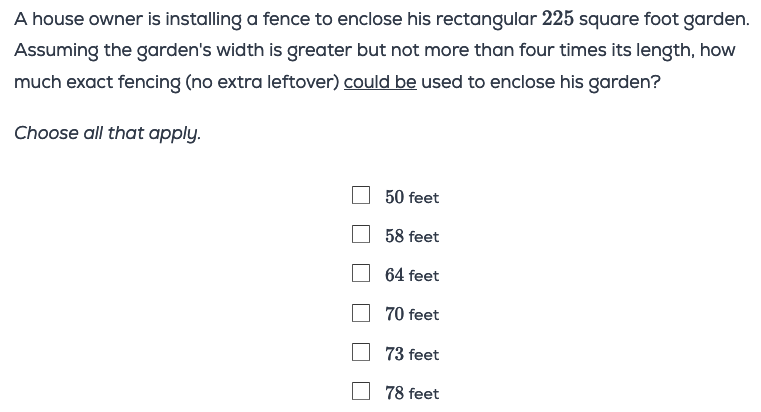The height and width of the screenshot is (412, 761).
Task: Click the "64 feet" answer text
Action: [x=412, y=275]
